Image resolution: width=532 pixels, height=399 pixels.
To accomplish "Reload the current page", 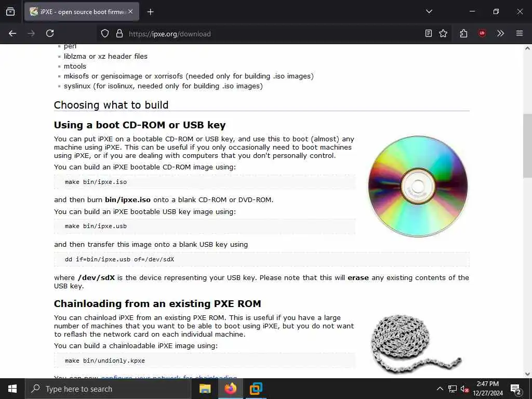I will [x=50, y=33].
